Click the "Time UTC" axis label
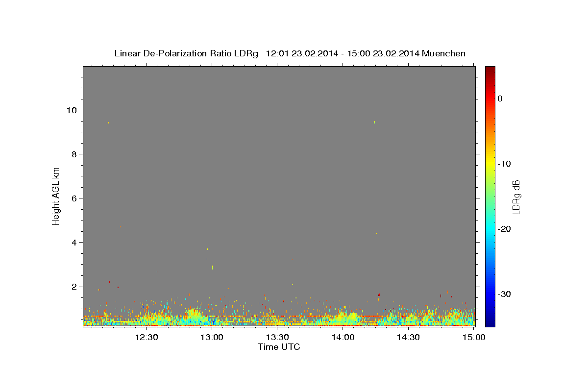Viewport: 588px width, 392px height. [x=279, y=347]
